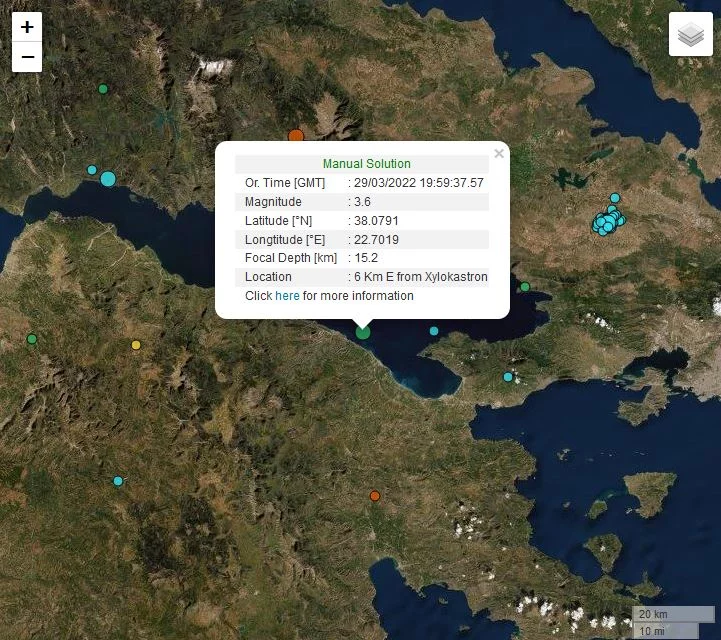Click the cyan marker right of the selected green marker
Image resolution: width=721 pixels, height=640 pixels.
(x=434, y=331)
